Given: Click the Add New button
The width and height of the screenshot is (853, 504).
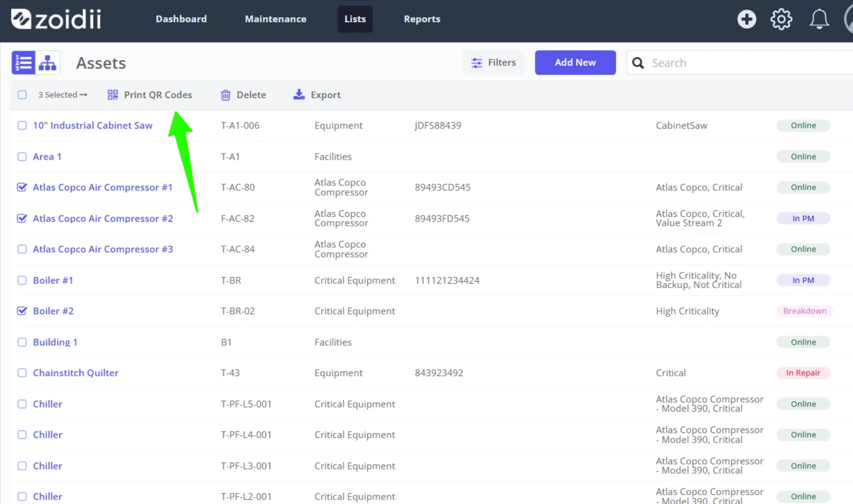Looking at the screenshot, I should [575, 62].
